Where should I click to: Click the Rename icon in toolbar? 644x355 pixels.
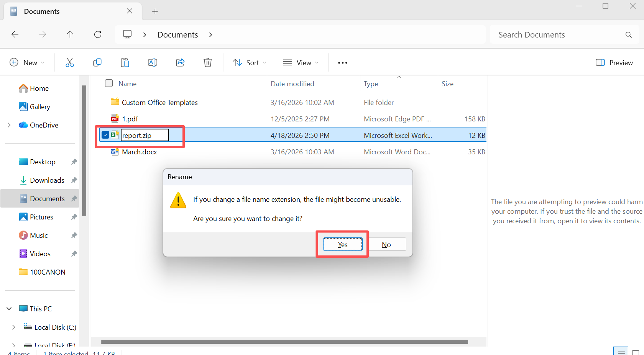(153, 62)
